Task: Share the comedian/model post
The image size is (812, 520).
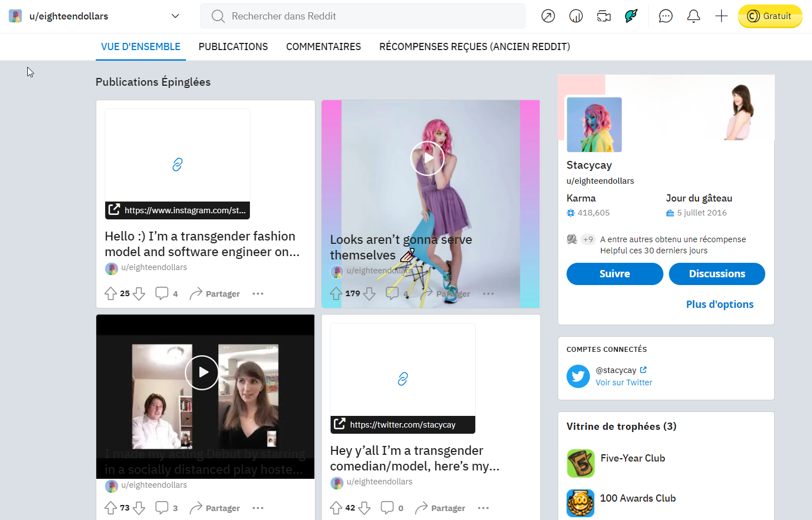Action: tap(440, 508)
